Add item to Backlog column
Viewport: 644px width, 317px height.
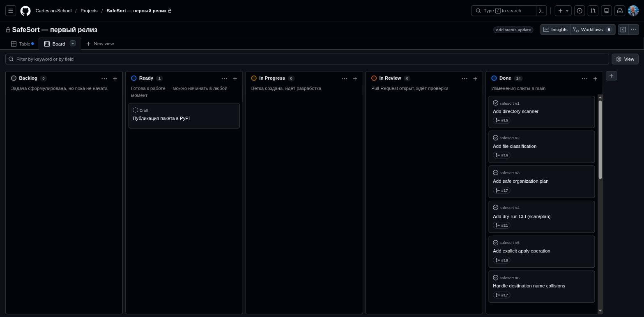115,78
